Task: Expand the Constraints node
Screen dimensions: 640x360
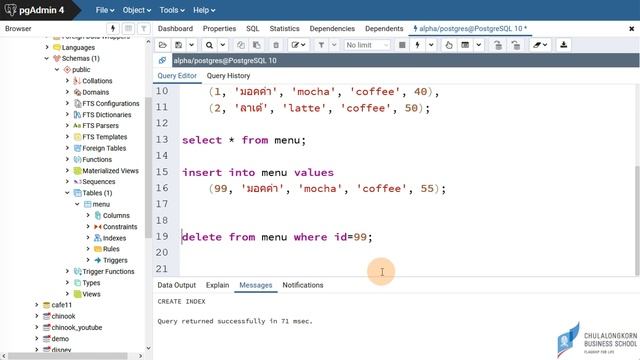Action: click(88, 227)
